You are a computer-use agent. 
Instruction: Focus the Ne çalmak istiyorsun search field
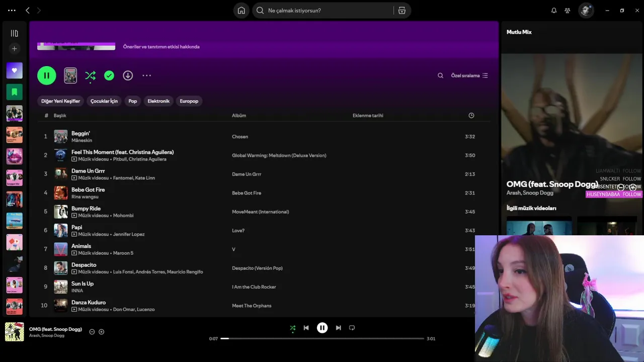pyautogui.click(x=322, y=11)
